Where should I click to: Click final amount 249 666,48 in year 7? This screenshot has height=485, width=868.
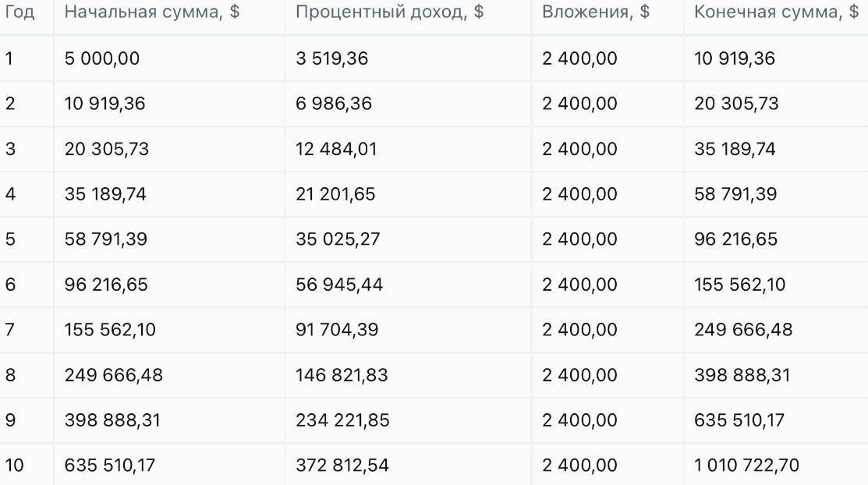[x=743, y=330]
